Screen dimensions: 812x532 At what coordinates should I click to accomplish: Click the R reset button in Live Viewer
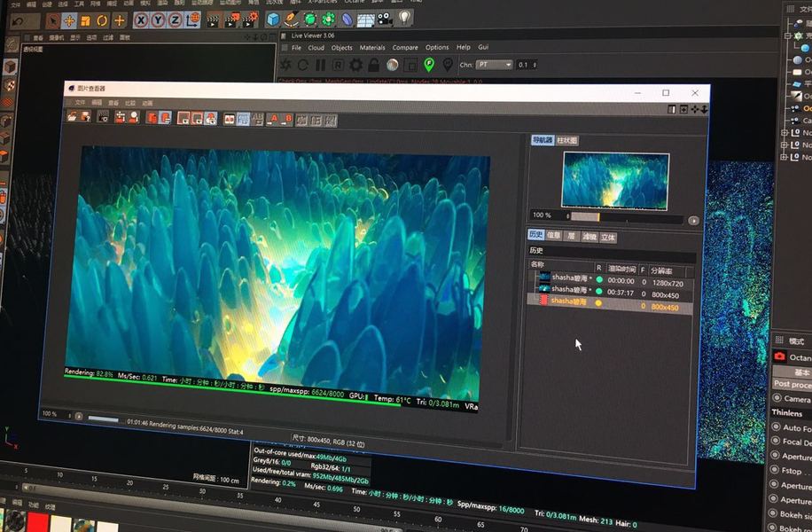(338, 66)
